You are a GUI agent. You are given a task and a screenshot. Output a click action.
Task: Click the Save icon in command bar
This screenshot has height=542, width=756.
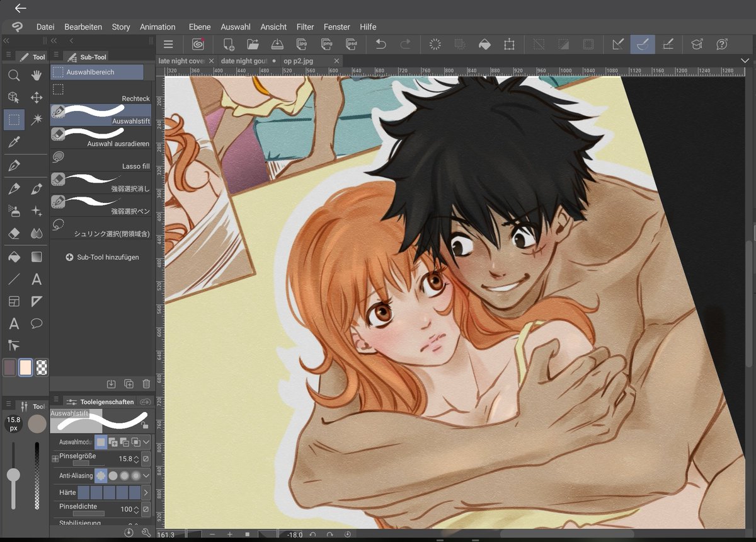click(277, 44)
